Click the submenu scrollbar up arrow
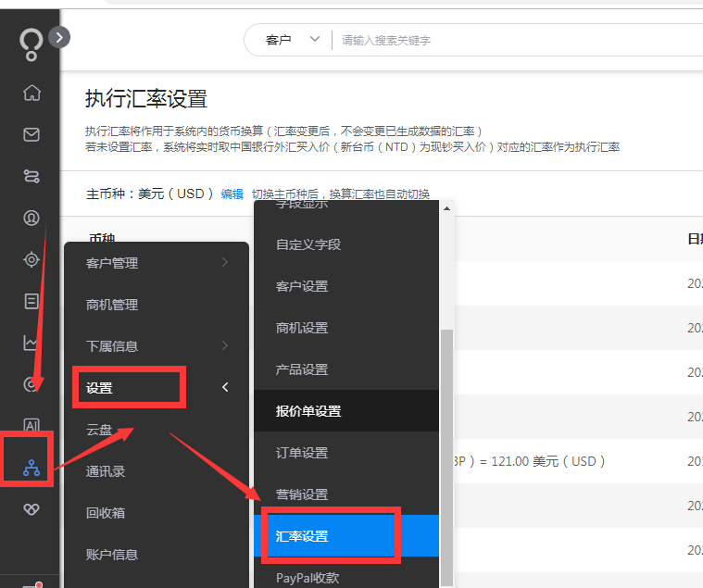The height and width of the screenshot is (588, 703). pyautogui.click(x=446, y=208)
